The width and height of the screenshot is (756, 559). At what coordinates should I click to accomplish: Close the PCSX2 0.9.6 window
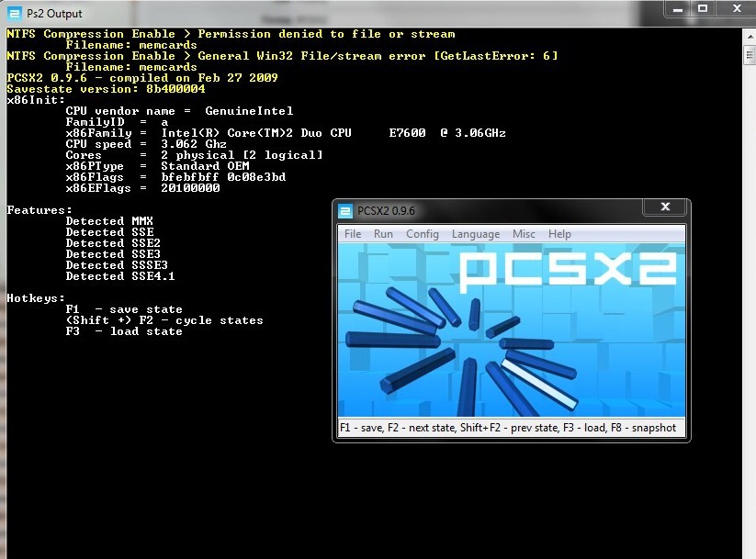point(665,207)
